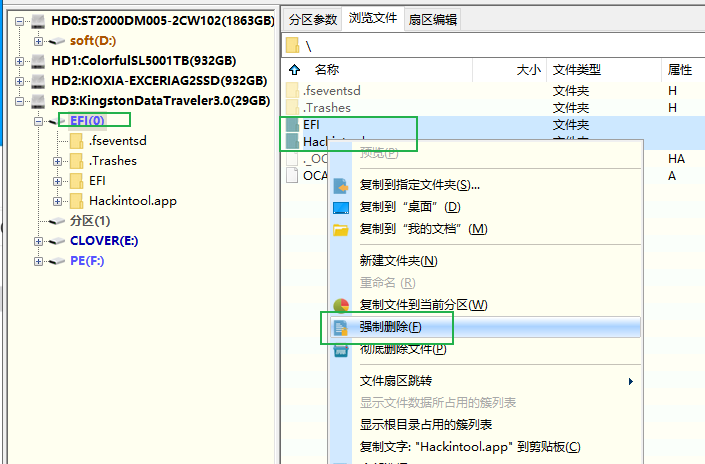Select the .fseventsd folder in the file list

click(331, 91)
